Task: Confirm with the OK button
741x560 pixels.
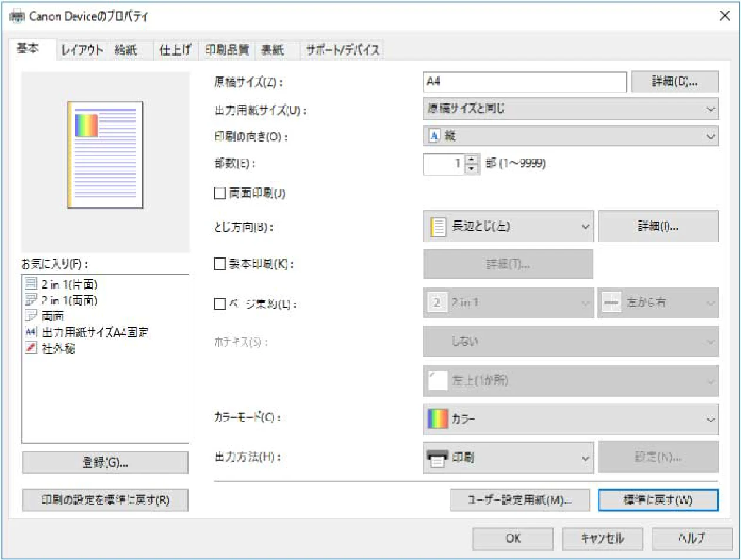Action: coord(513,538)
